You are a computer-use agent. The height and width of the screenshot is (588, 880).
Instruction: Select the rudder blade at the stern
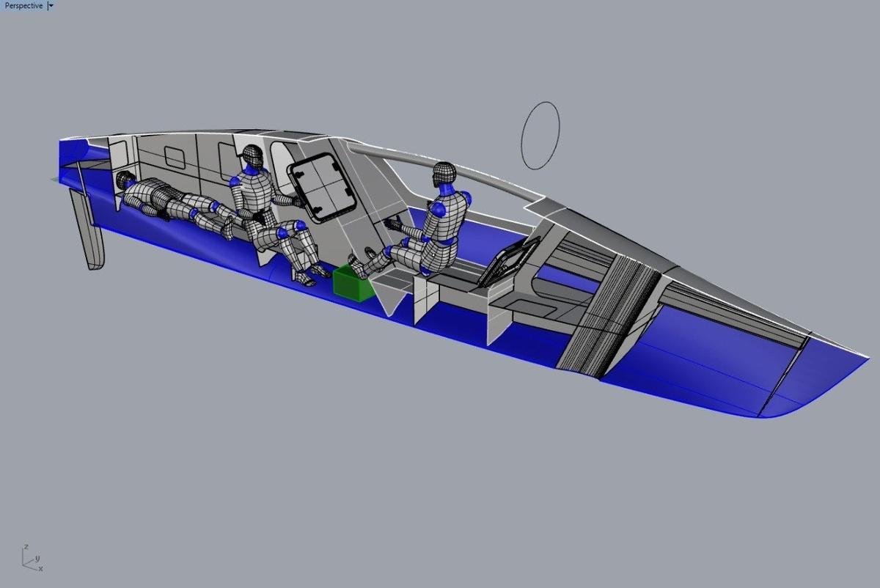pos(89,235)
